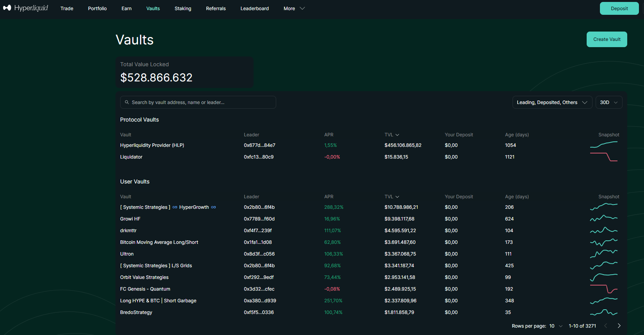Go to previous page arrow

click(x=606, y=326)
